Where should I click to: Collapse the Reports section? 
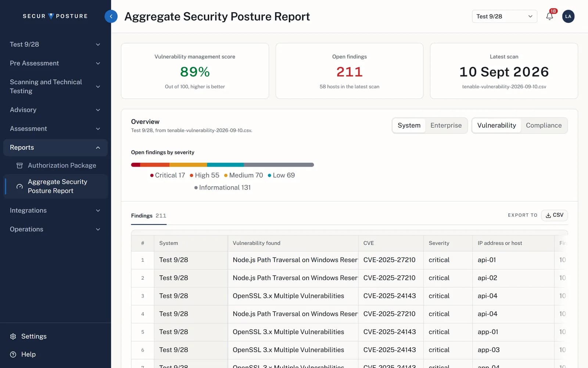click(55, 148)
